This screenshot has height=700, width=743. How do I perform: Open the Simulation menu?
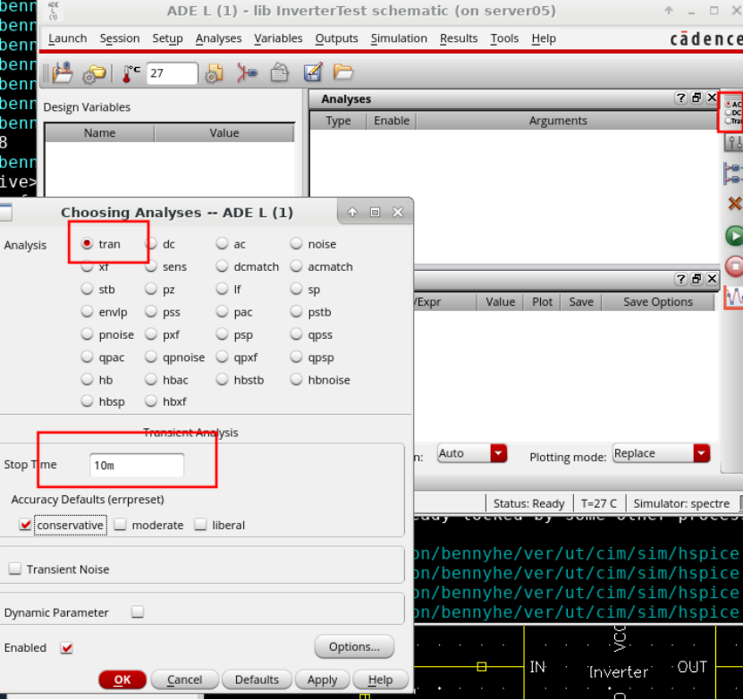point(399,38)
